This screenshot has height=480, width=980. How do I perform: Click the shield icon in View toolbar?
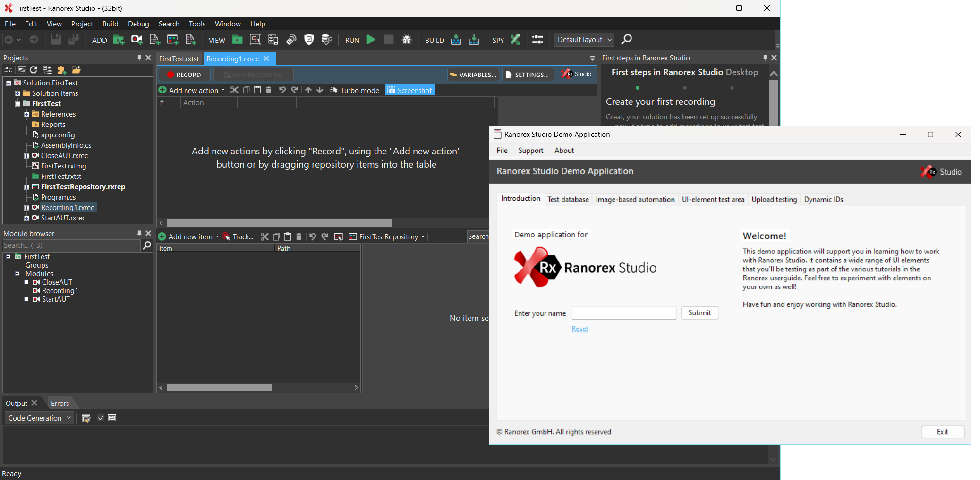pos(309,40)
